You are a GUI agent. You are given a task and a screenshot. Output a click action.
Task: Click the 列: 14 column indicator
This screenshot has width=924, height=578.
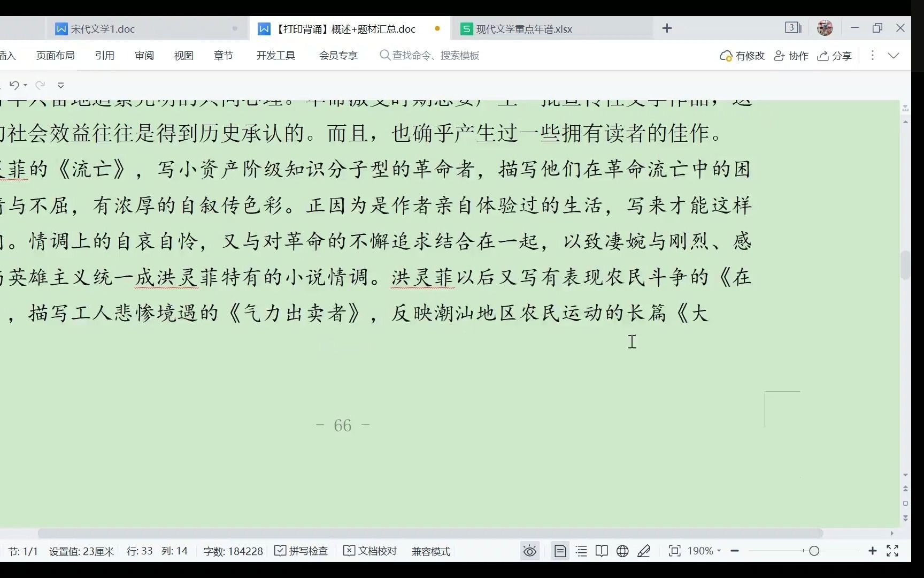point(174,551)
